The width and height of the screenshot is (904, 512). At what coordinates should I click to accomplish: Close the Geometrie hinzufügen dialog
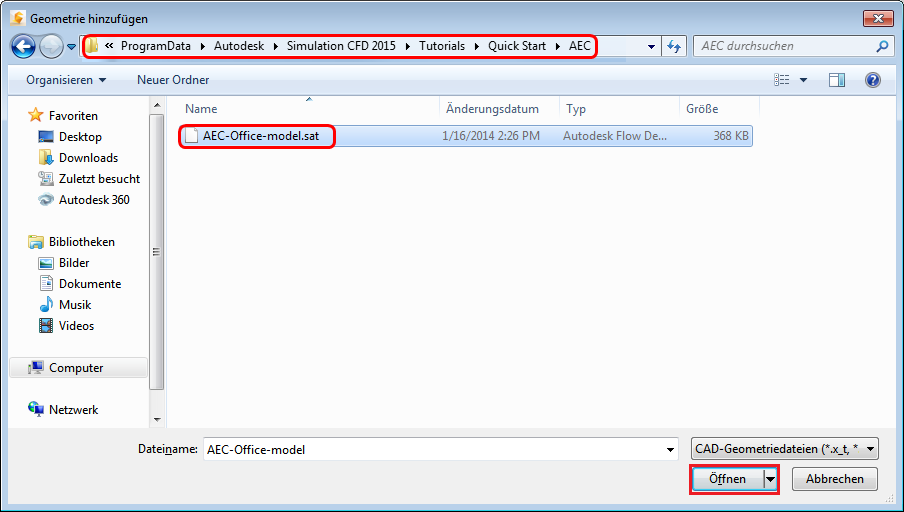877,18
